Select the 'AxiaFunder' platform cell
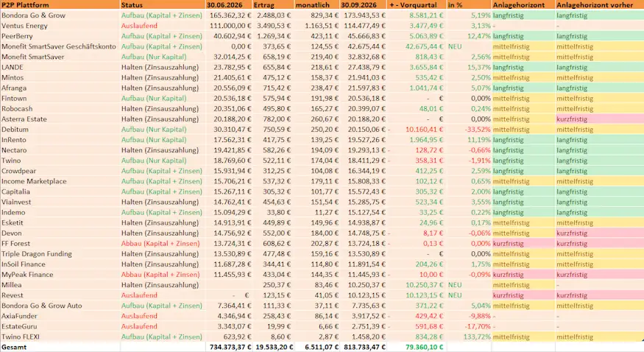 tap(60, 316)
